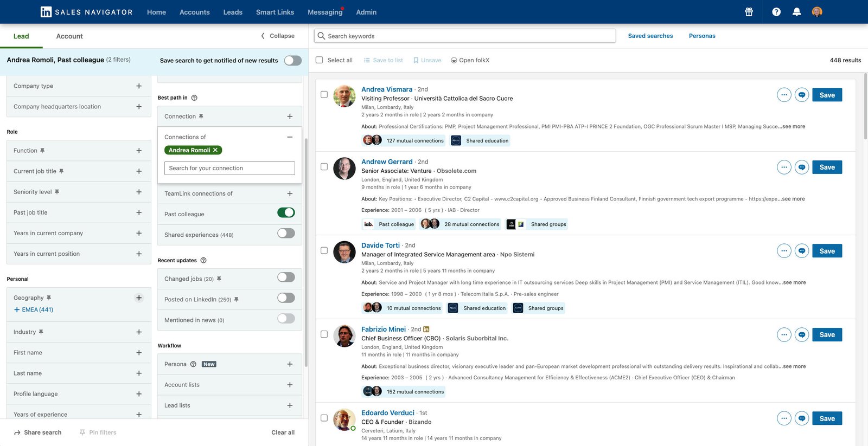Viewport: 868px width, 446px height.
Task: Switch to the Account tab
Action: (x=69, y=36)
